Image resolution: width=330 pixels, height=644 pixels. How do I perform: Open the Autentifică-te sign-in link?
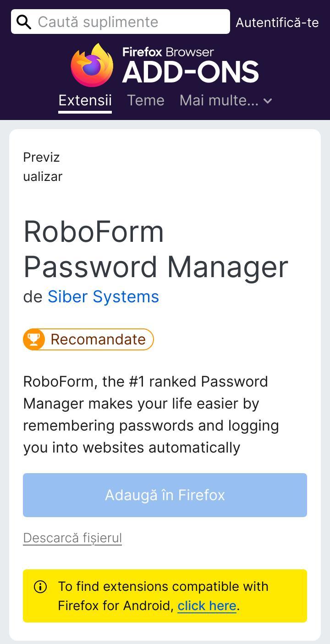pos(277,22)
